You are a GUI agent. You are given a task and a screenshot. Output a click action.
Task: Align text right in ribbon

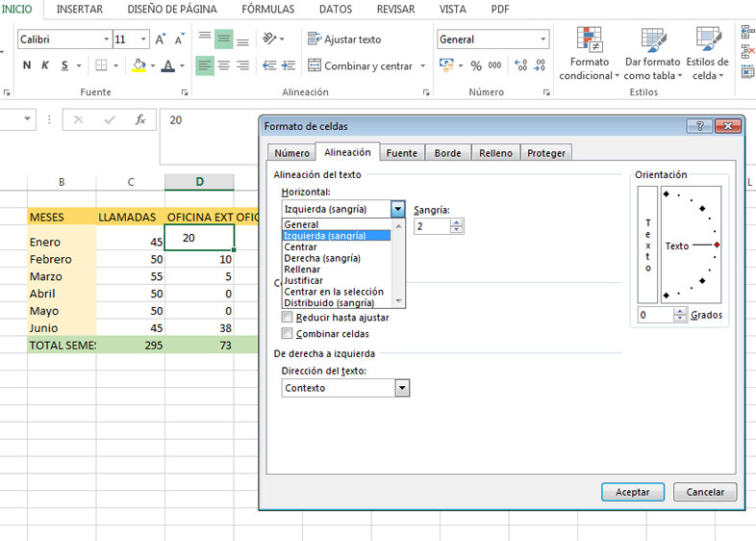[x=242, y=65]
